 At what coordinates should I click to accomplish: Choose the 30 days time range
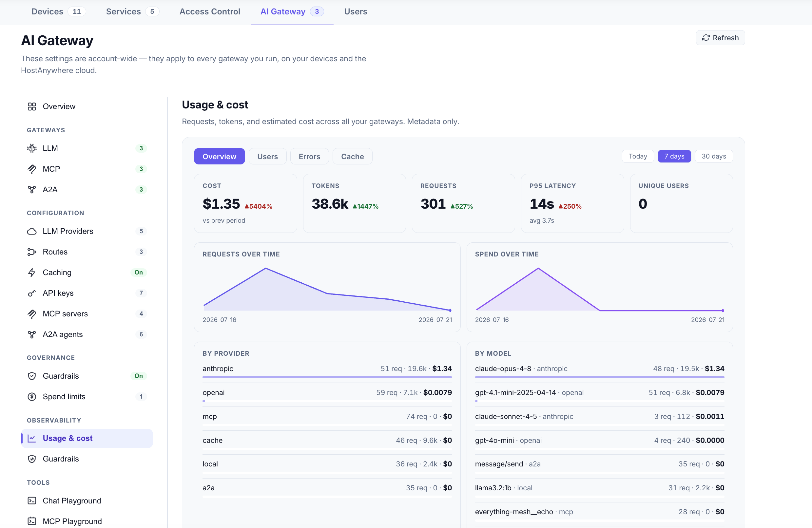pyautogui.click(x=714, y=156)
